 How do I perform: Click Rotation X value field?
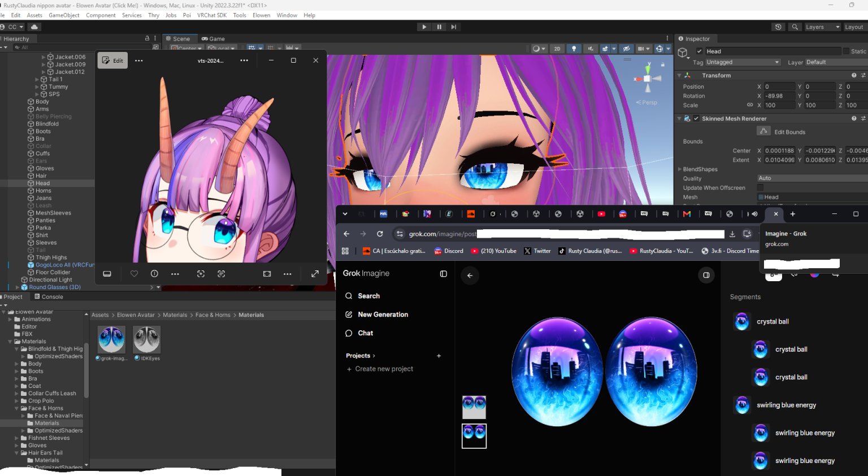point(779,96)
